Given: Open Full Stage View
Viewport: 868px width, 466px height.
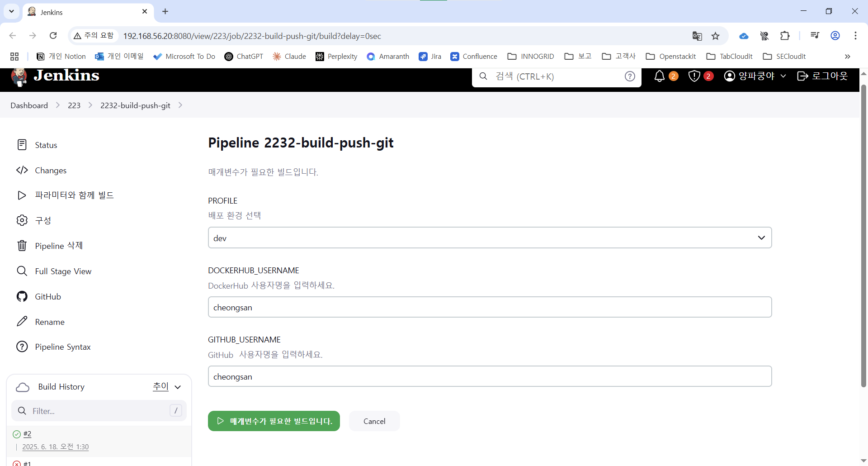Looking at the screenshot, I should pyautogui.click(x=63, y=271).
